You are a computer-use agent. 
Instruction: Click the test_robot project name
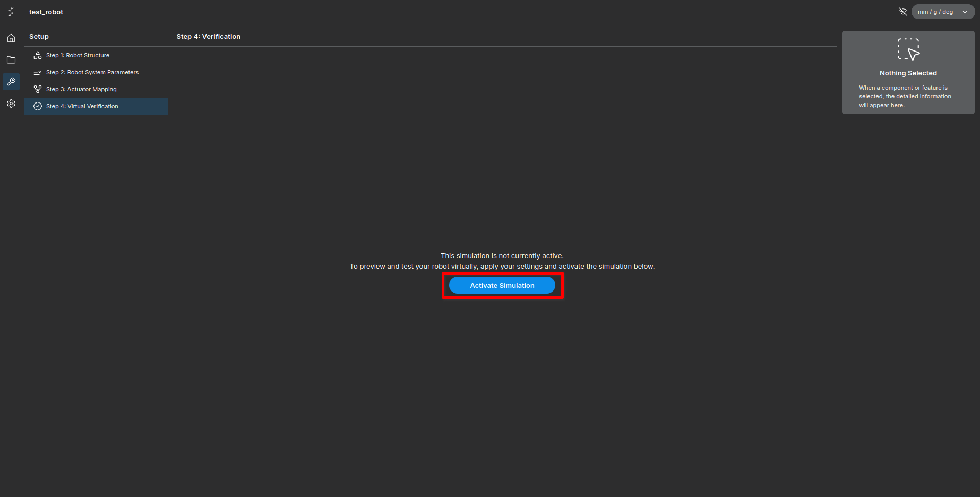click(x=46, y=12)
